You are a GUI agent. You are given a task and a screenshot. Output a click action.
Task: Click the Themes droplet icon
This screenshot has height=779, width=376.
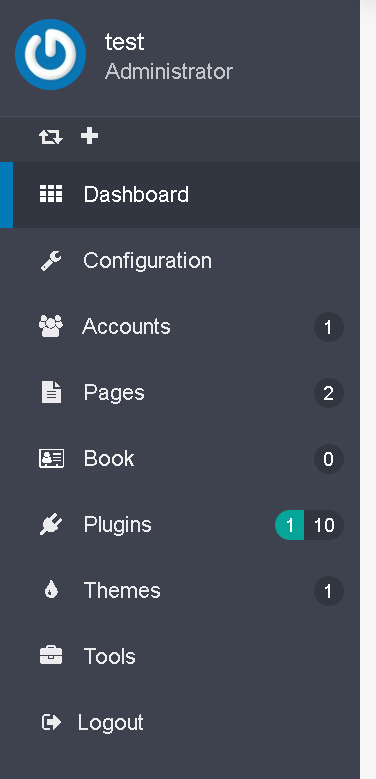(51, 591)
